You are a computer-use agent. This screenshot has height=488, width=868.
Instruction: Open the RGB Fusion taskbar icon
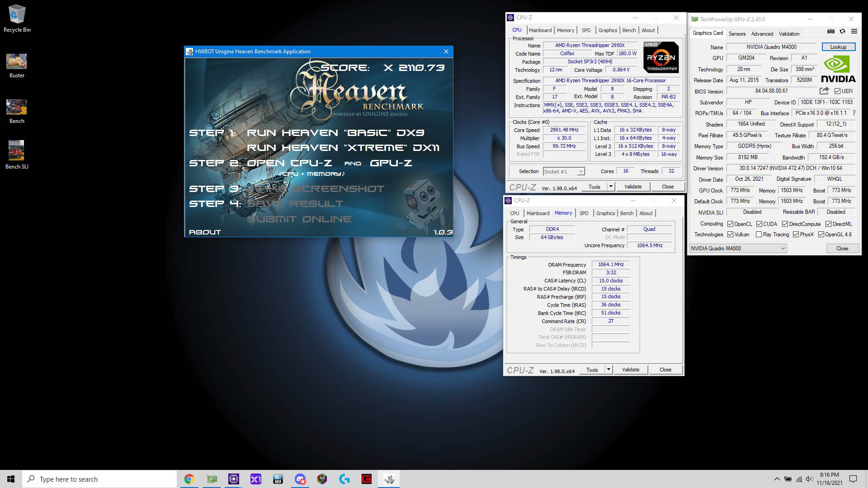click(322, 479)
